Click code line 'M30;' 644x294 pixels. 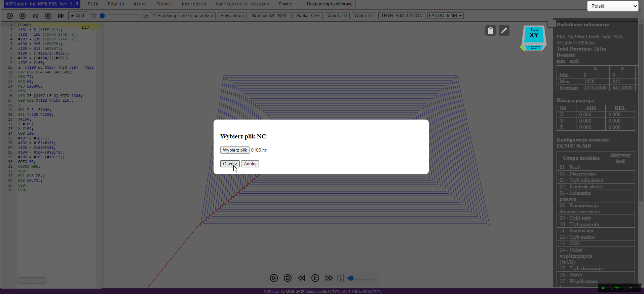[22, 190]
